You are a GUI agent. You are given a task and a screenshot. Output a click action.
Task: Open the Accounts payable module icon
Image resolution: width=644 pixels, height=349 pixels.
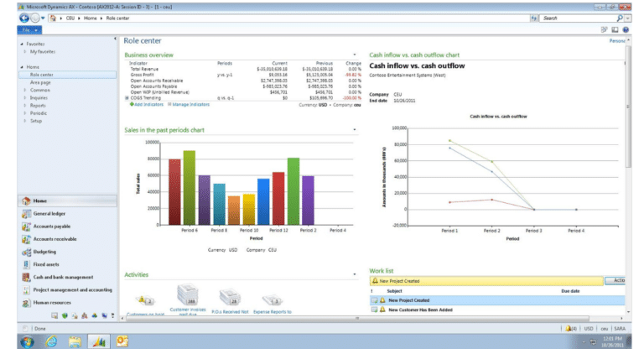(27, 227)
